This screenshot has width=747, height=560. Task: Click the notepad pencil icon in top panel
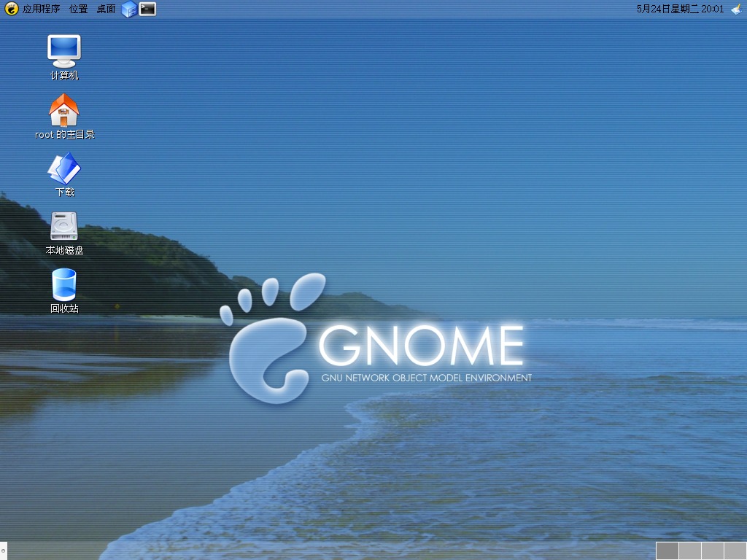(737, 9)
